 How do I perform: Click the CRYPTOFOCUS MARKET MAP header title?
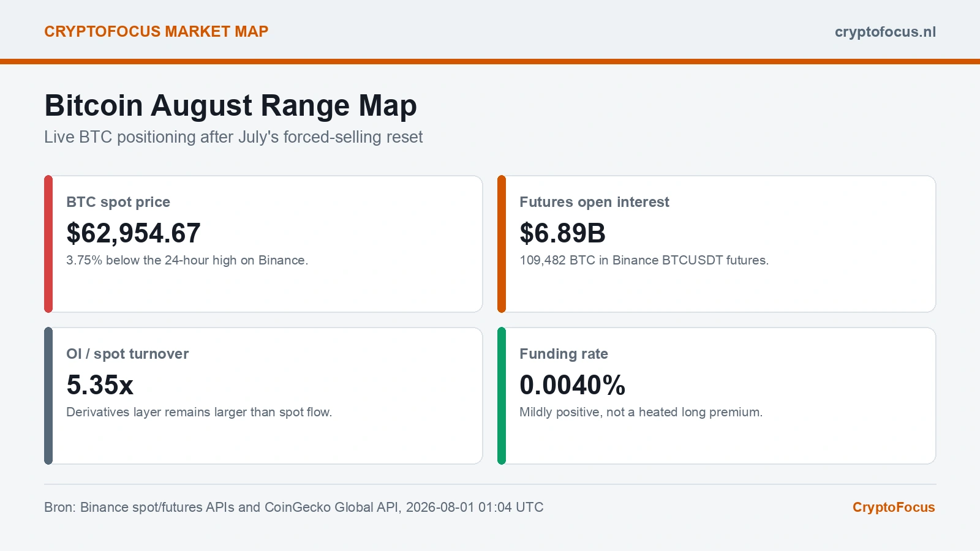click(156, 32)
